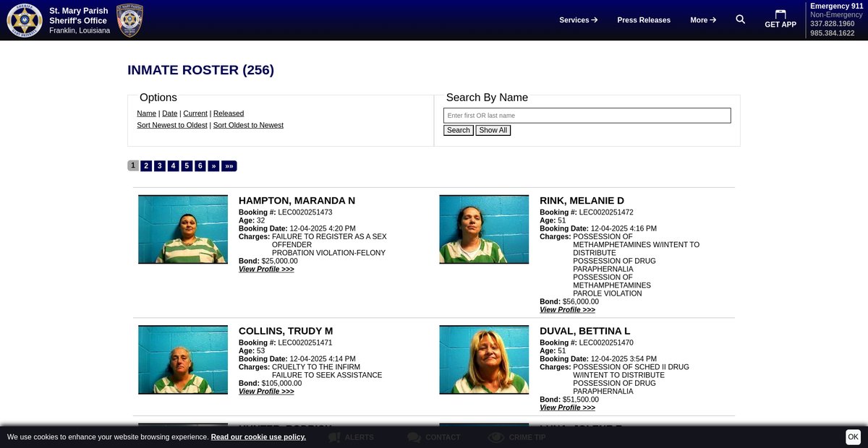The height and width of the screenshot is (448, 868).
Task: Open Trudy Collins' mugshot photo
Action: (183, 360)
